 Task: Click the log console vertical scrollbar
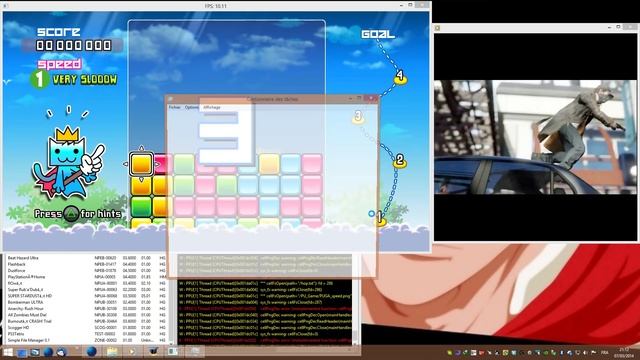click(x=355, y=299)
